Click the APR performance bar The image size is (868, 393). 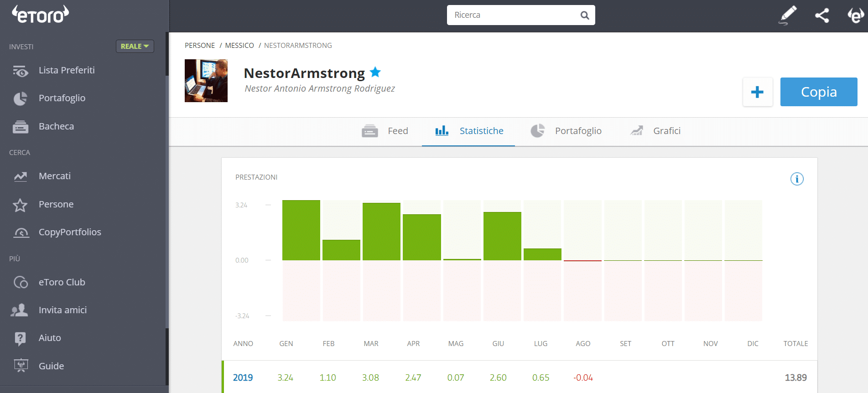422,238
